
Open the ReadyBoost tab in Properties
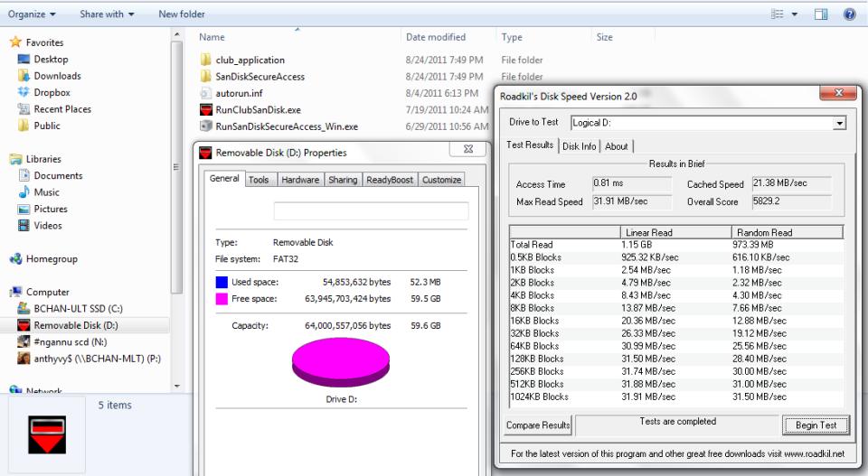pos(390,180)
